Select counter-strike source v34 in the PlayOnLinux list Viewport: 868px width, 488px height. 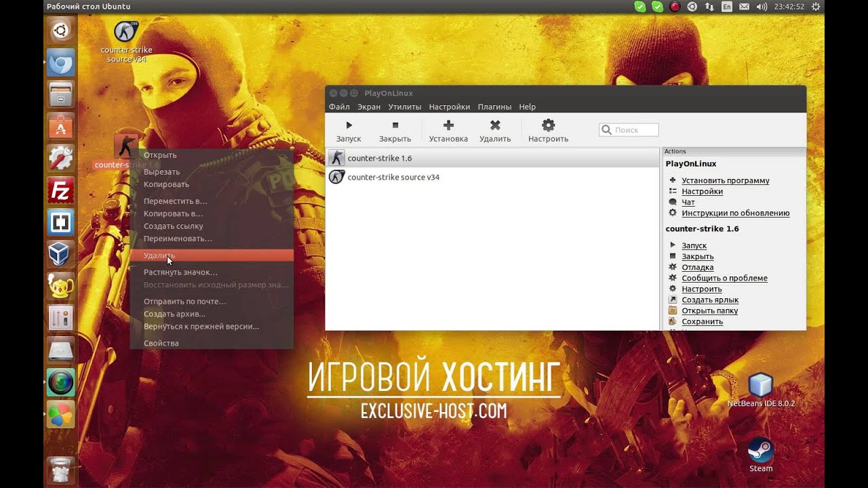493,177
